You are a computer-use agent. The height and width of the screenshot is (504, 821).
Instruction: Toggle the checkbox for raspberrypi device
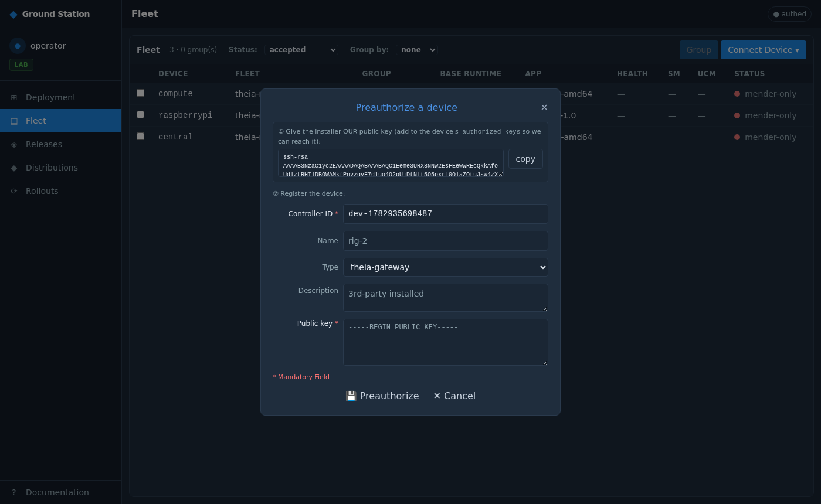[x=140, y=114]
